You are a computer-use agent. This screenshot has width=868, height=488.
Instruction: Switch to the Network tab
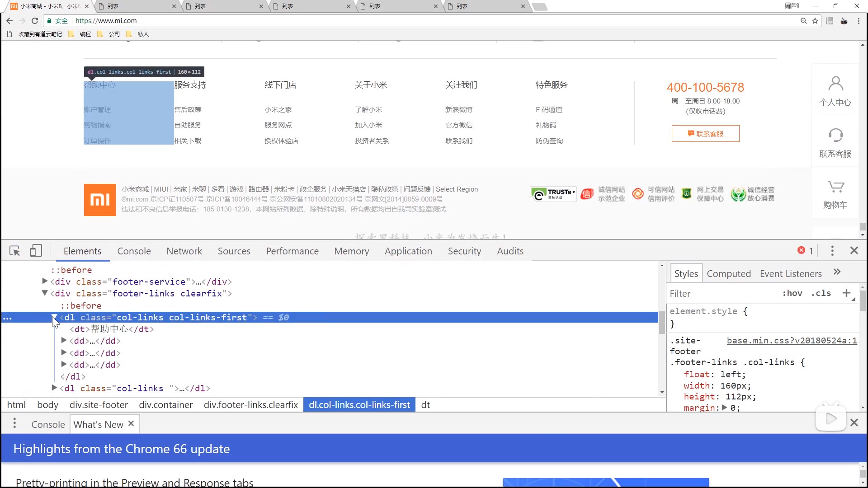coord(184,251)
